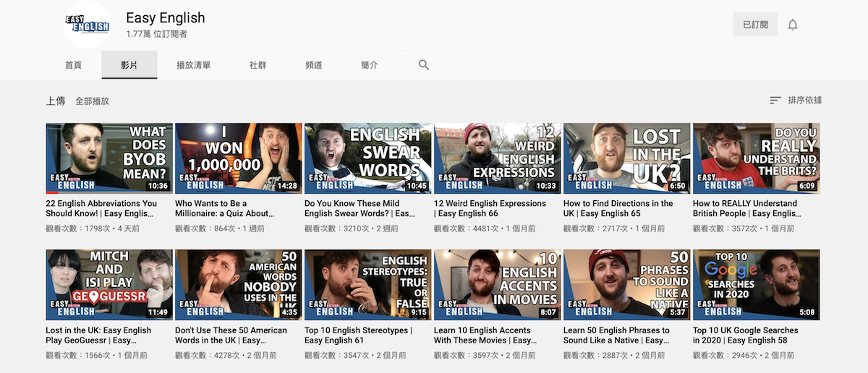Open the 上傳 uploads filter dropdown
Viewport: 868px width, 373px height.
coord(56,101)
